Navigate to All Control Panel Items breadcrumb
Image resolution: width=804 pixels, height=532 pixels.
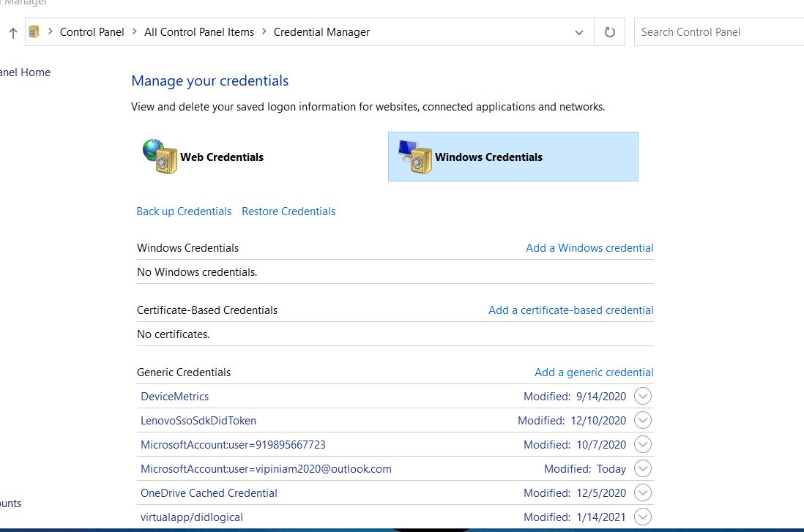(x=199, y=31)
